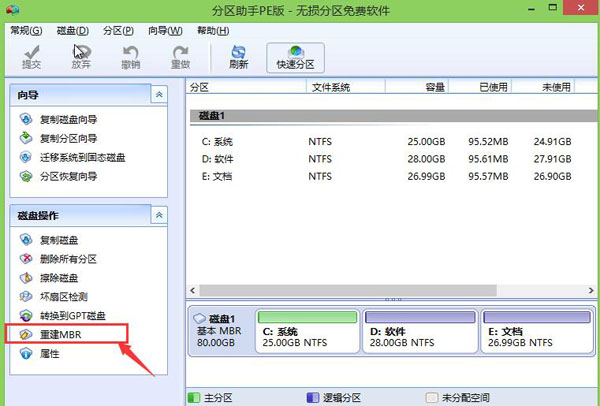Choose 转换到GPT磁盘 option

click(x=63, y=316)
